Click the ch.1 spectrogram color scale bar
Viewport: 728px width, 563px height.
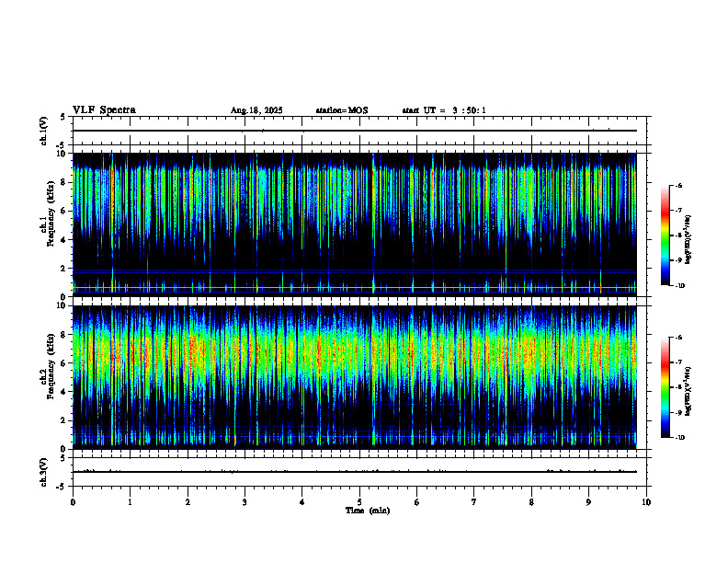[665, 236]
